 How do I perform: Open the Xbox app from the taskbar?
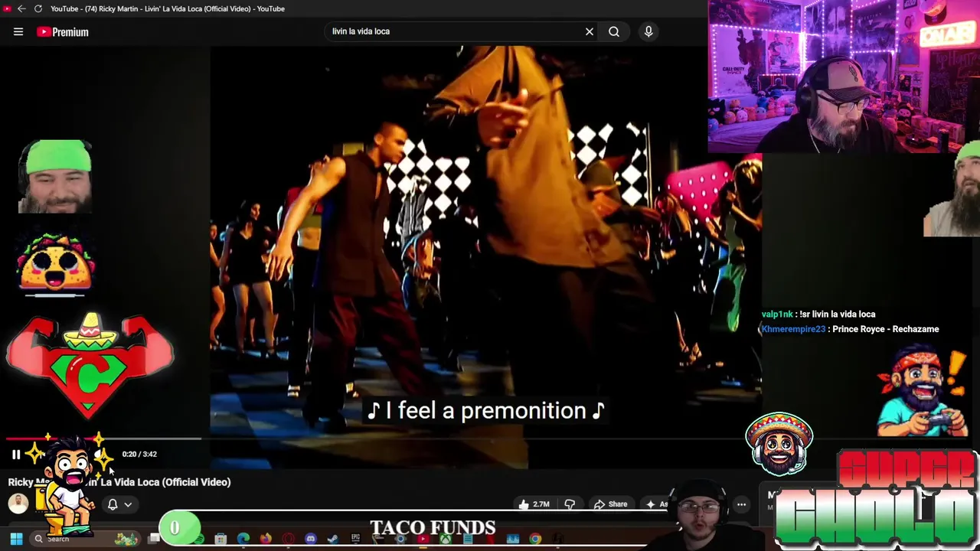(x=445, y=539)
